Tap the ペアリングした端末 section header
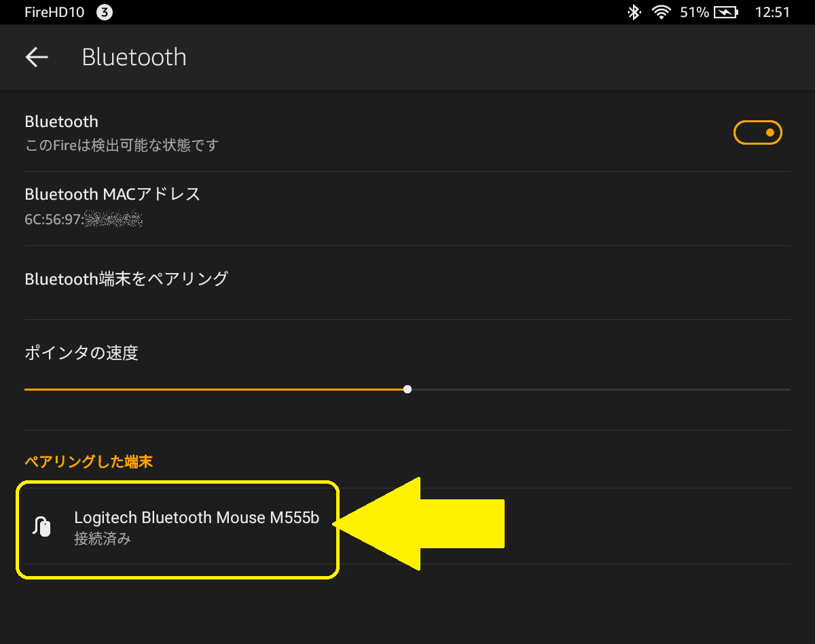The image size is (815, 644). tap(89, 462)
